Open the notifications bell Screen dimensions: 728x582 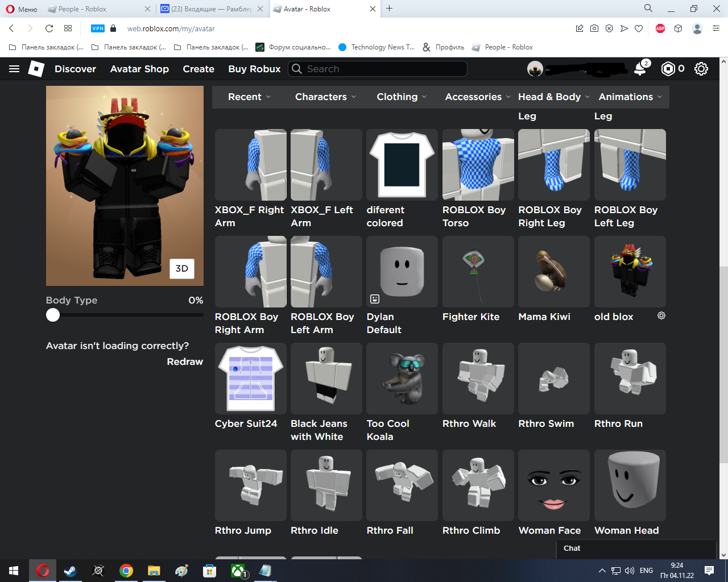(640, 69)
